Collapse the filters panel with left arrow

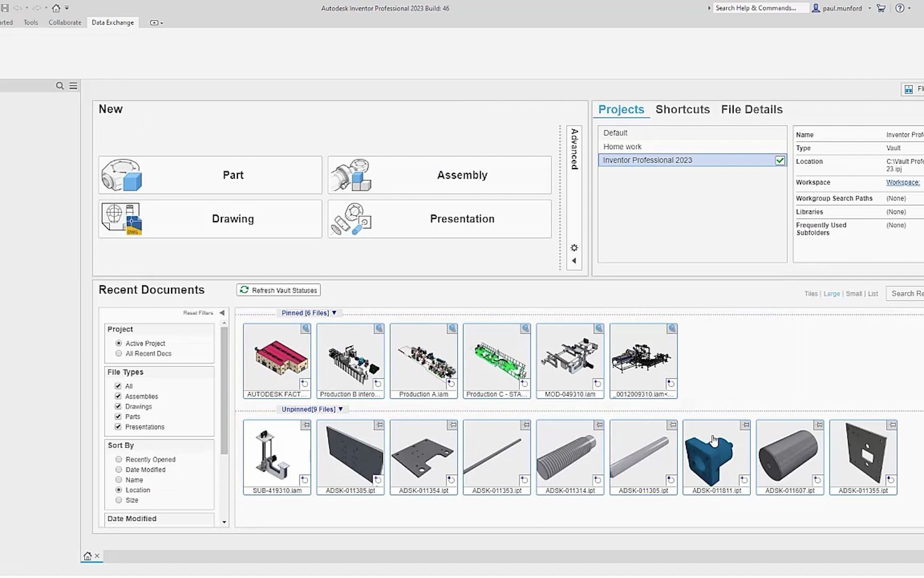(222, 313)
